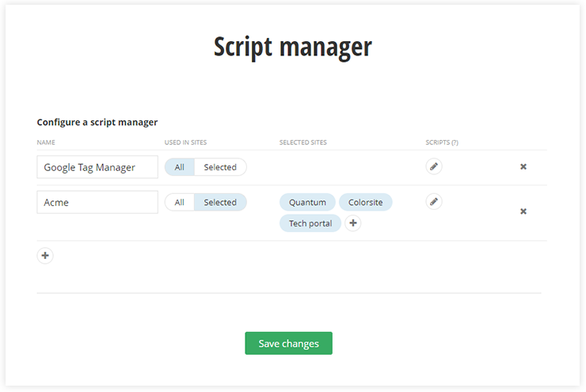Switch Google Tag Manager to Selected sites
Image resolution: width=586 pixels, height=392 pixels.
[x=220, y=167]
